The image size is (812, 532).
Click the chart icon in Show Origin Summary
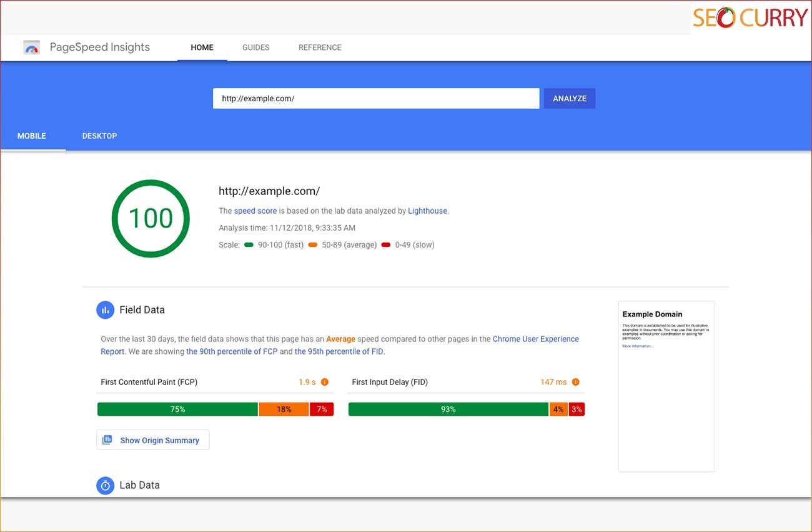tap(107, 440)
